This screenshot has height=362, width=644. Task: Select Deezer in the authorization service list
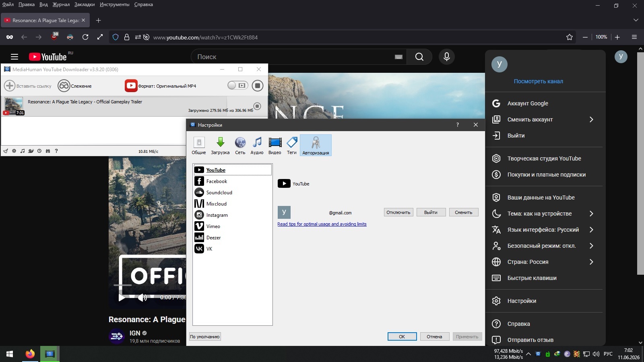coord(233,238)
